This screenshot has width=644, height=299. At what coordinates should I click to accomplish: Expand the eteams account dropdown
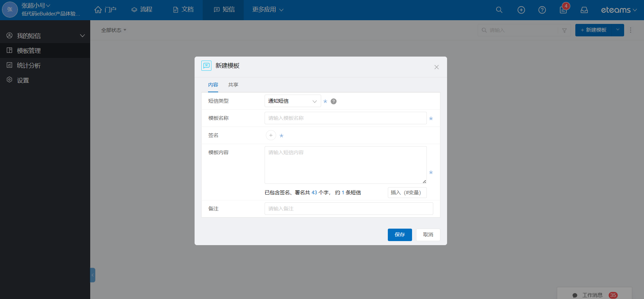pyautogui.click(x=619, y=10)
